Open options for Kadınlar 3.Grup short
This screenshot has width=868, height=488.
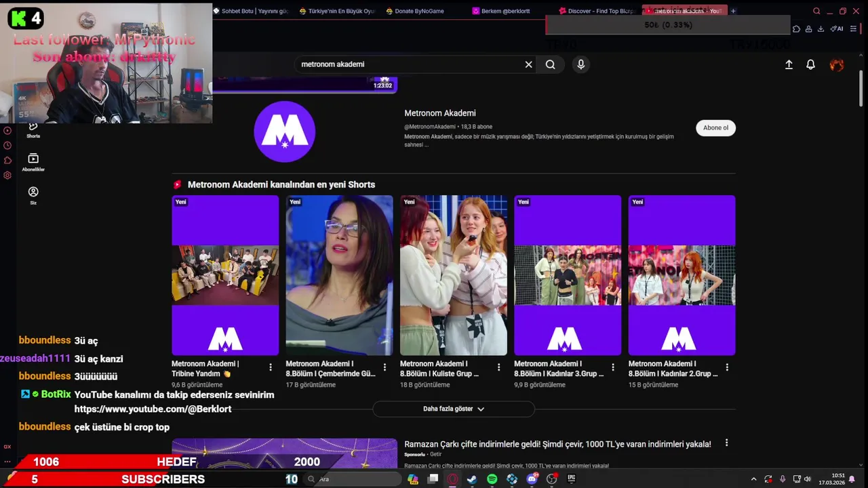613,367
